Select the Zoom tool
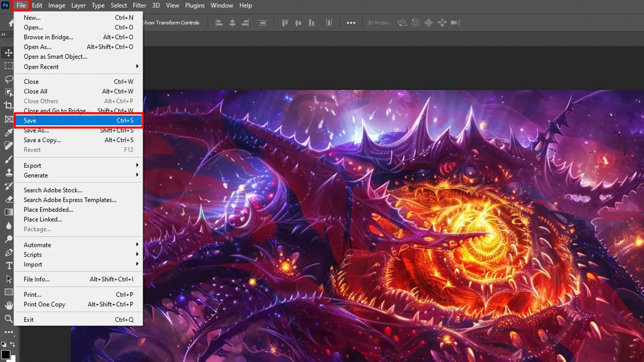This screenshot has width=644, height=362. (9, 319)
